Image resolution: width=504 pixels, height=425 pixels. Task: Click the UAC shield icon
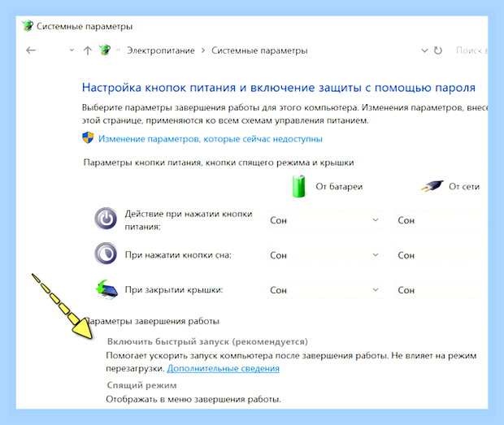(x=88, y=138)
